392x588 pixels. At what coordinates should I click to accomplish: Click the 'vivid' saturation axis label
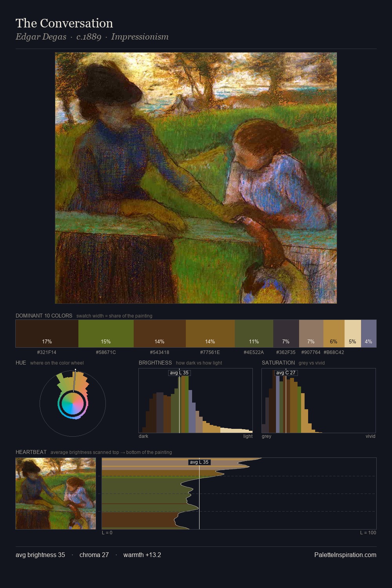tap(370, 436)
